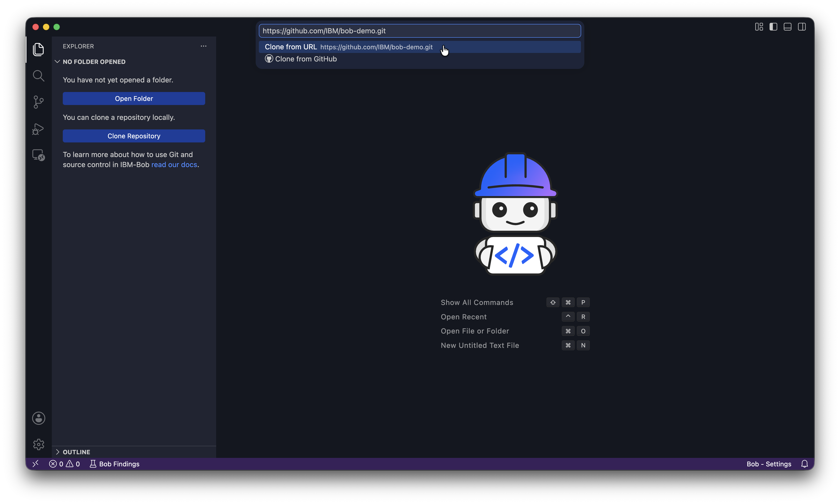
Task: Toggle the Primary Side Bar visibility
Action: pos(773,27)
